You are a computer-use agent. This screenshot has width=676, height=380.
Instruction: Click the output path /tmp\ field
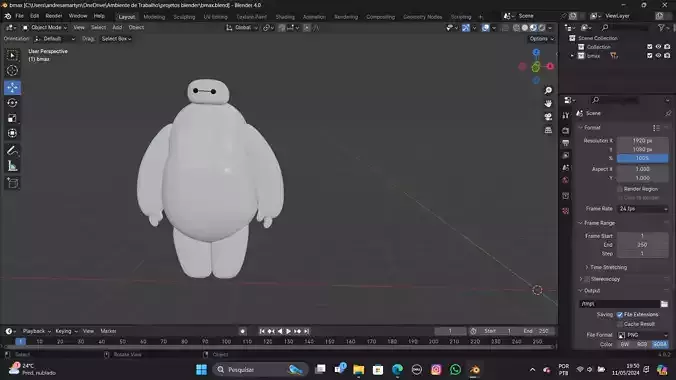[619, 304]
